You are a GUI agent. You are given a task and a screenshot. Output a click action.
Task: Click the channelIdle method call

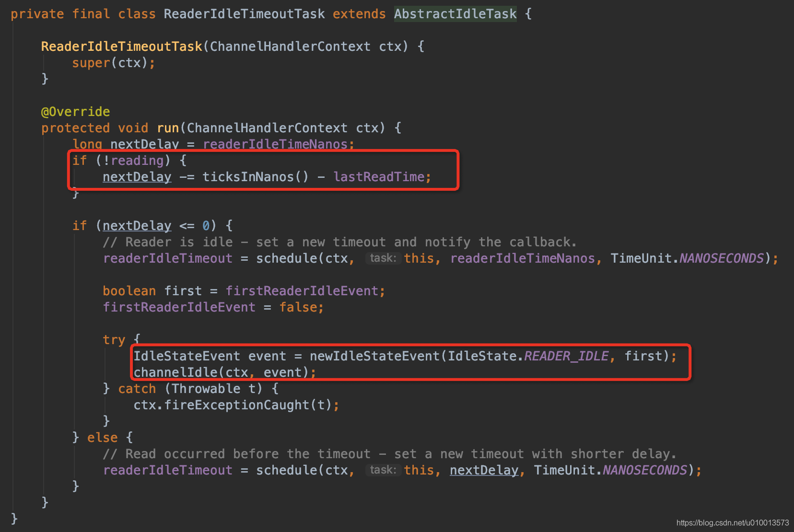pos(175,372)
